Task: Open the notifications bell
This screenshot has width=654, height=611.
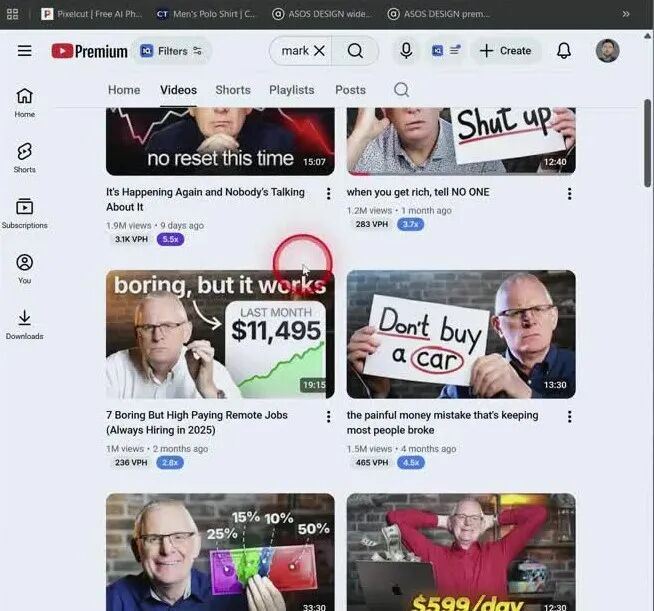Action: [x=564, y=51]
